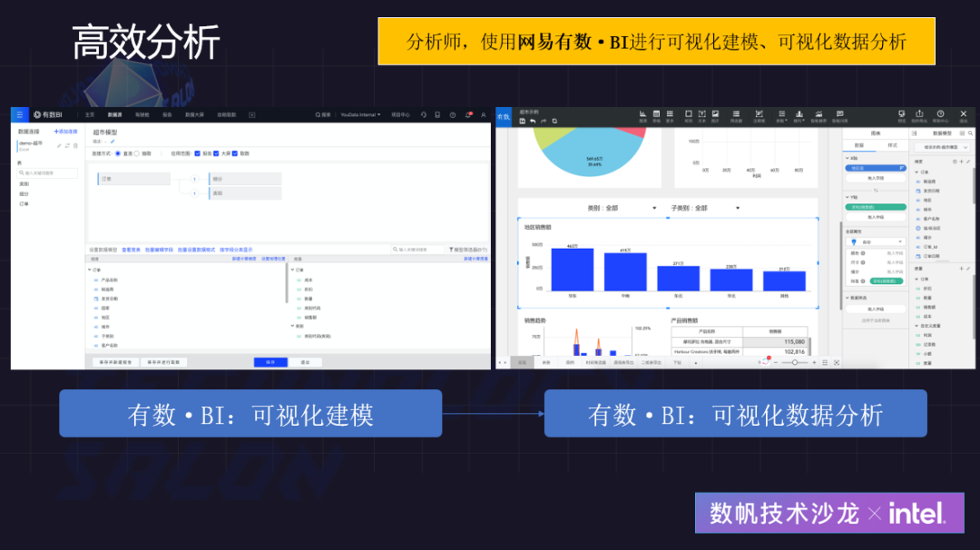Uncheck the 取数 checkbox
The height and width of the screenshot is (550, 980).
[235, 153]
